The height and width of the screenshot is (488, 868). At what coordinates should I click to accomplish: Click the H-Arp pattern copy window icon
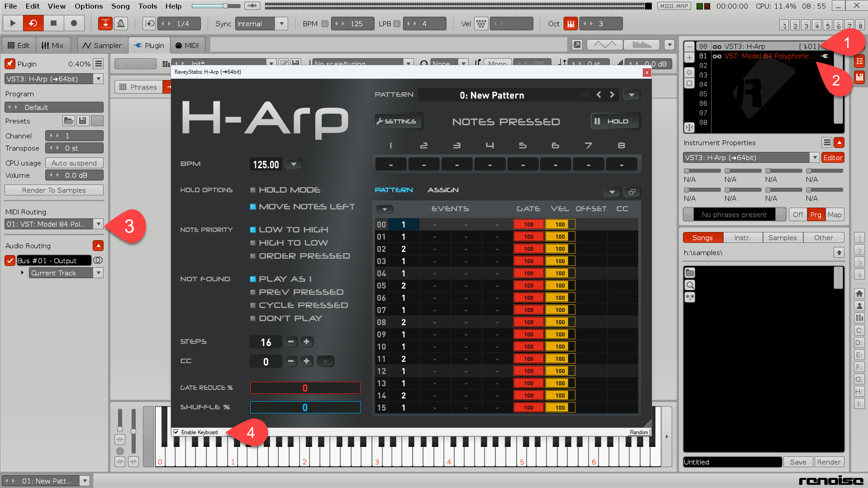[632, 192]
